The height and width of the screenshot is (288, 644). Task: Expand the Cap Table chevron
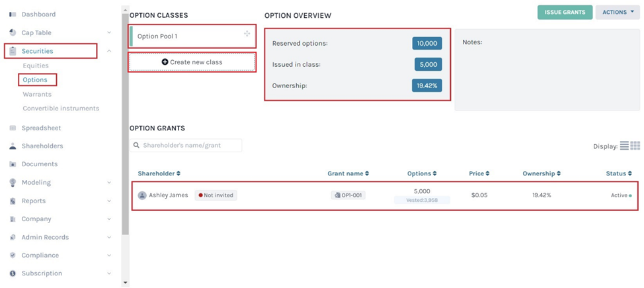point(109,32)
